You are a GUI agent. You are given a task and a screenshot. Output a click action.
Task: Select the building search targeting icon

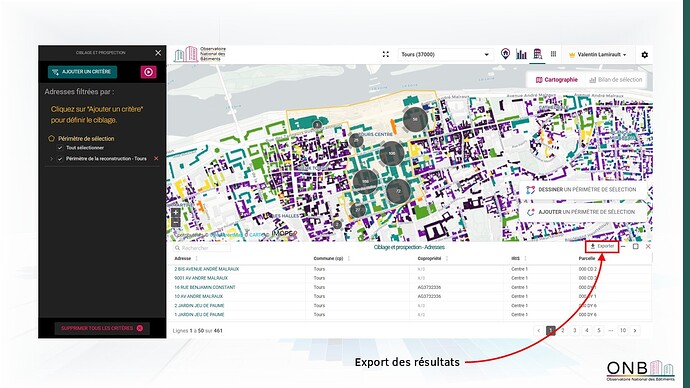click(x=537, y=54)
